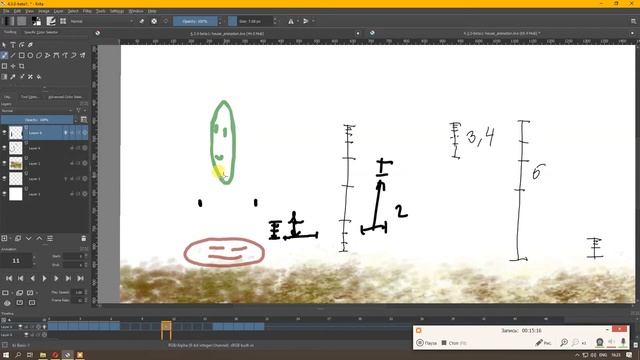The image size is (640, 360).
Task: Select the Fill bucket tool
Action: click(39, 77)
